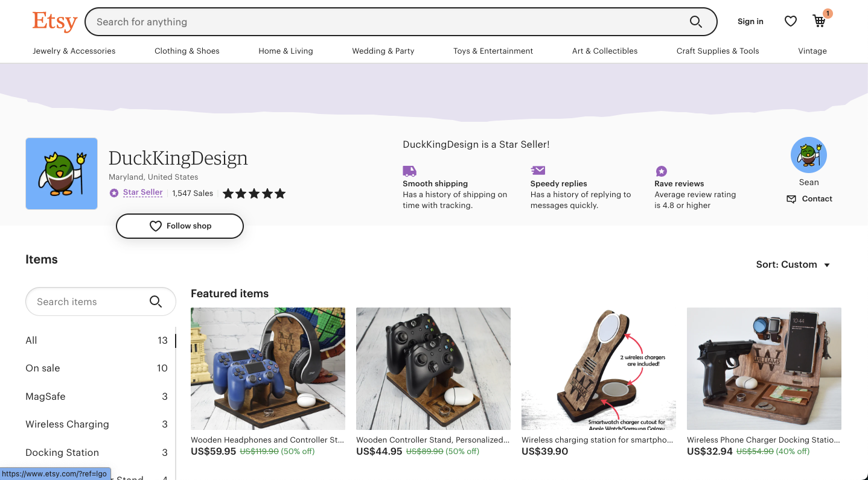The image size is (868, 480).
Task: Open the Star Seller link
Action: tap(142, 193)
